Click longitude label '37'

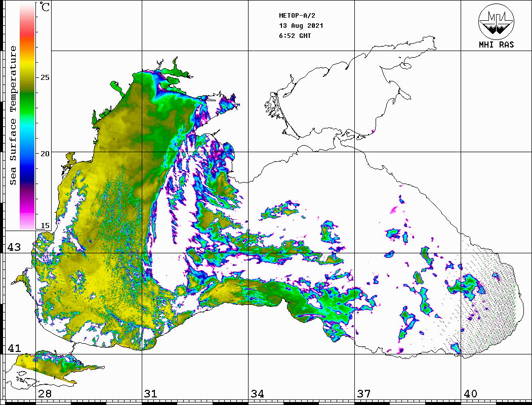tap(364, 393)
